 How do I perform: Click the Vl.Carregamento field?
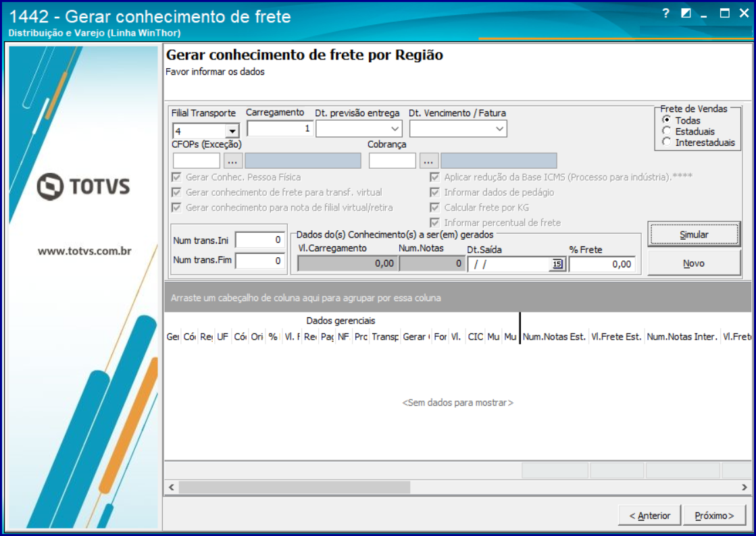point(347,263)
